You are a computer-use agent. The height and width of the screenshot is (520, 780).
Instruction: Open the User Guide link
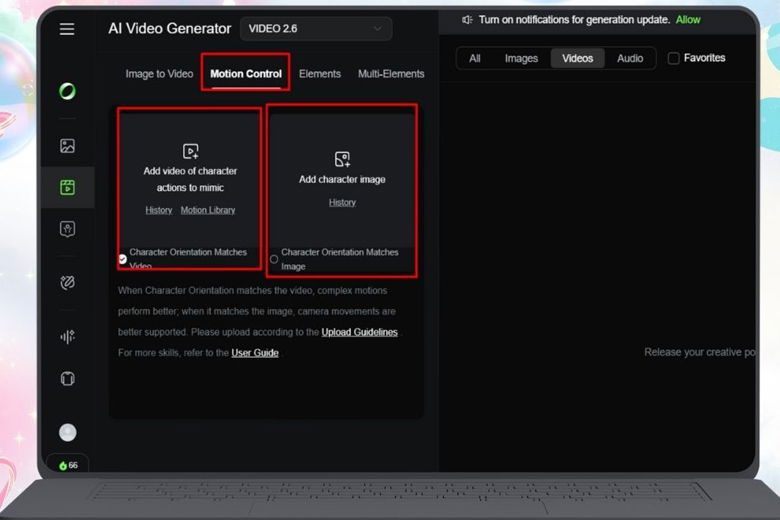pos(255,353)
